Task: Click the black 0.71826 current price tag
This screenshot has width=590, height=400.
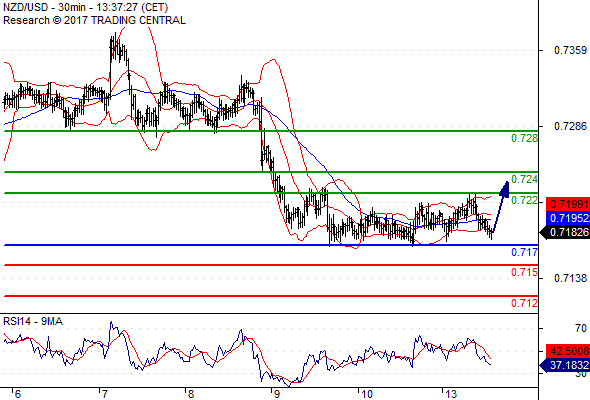Action: click(x=564, y=232)
